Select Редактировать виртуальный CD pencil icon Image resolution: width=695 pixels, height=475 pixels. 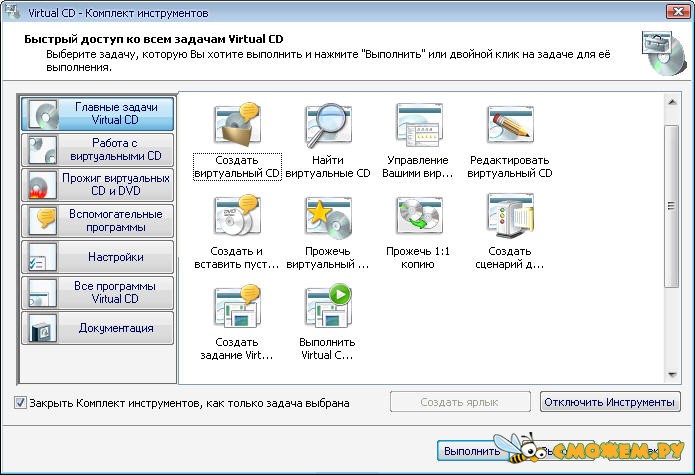tap(510, 125)
